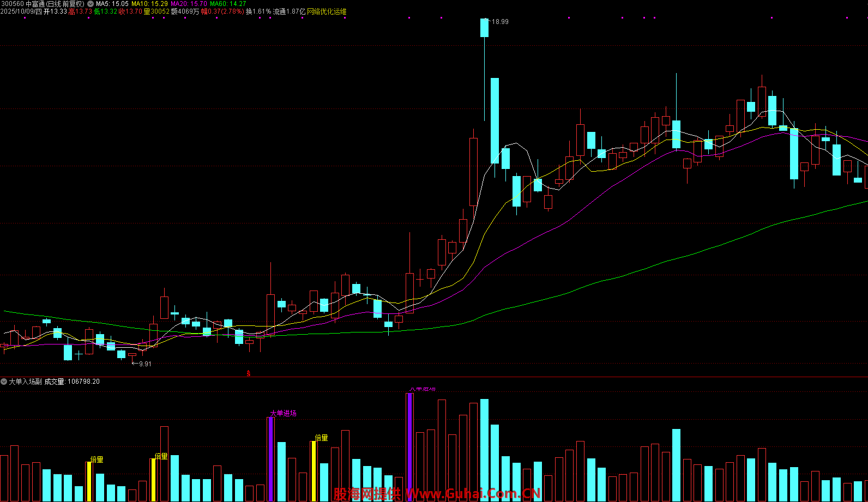Click the 网络优化运维 sector link
The width and height of the screenshot is (868, 502).
coord(327,11)
